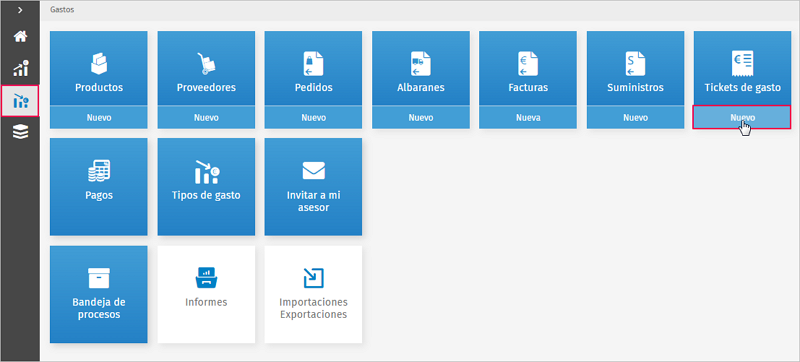Click Nuevo under Tickets de gasto
This screenshot has height=362, width=800.
click(742, 118)
